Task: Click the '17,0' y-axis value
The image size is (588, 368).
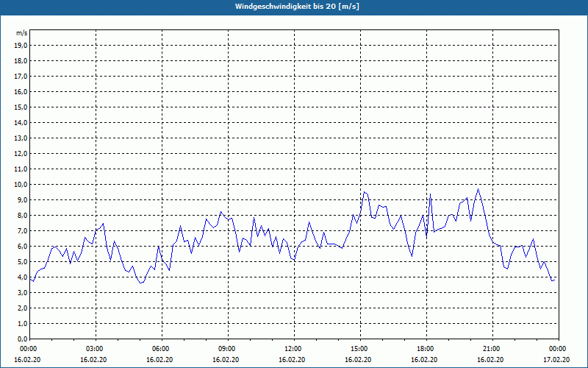Action: 21,77
